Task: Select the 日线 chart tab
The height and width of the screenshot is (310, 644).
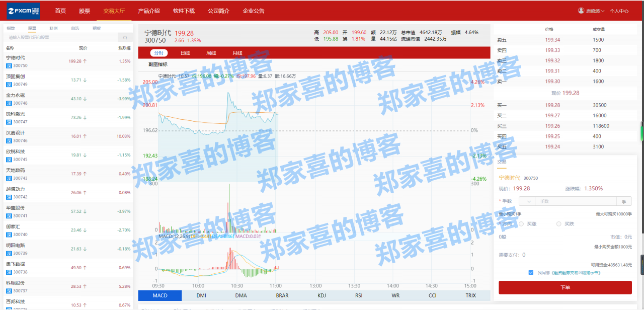Action: coord(185,53)
